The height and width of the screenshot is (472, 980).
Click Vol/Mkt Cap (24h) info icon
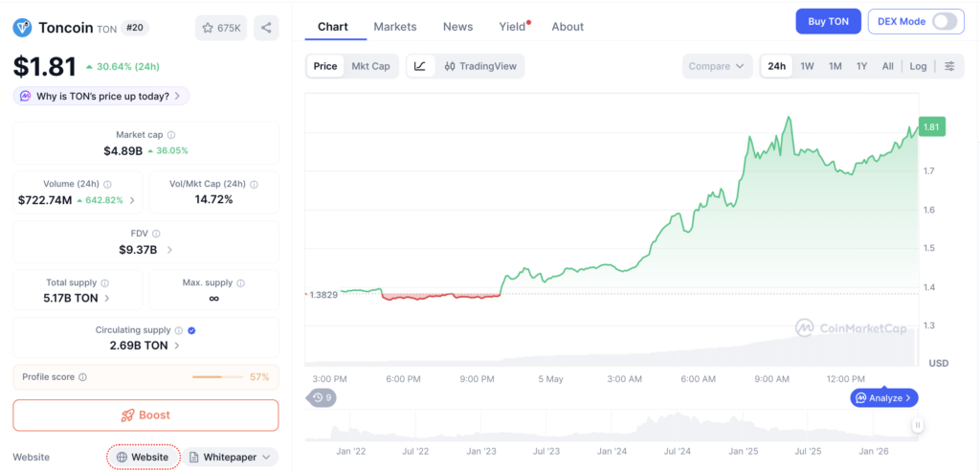(254, 185)
